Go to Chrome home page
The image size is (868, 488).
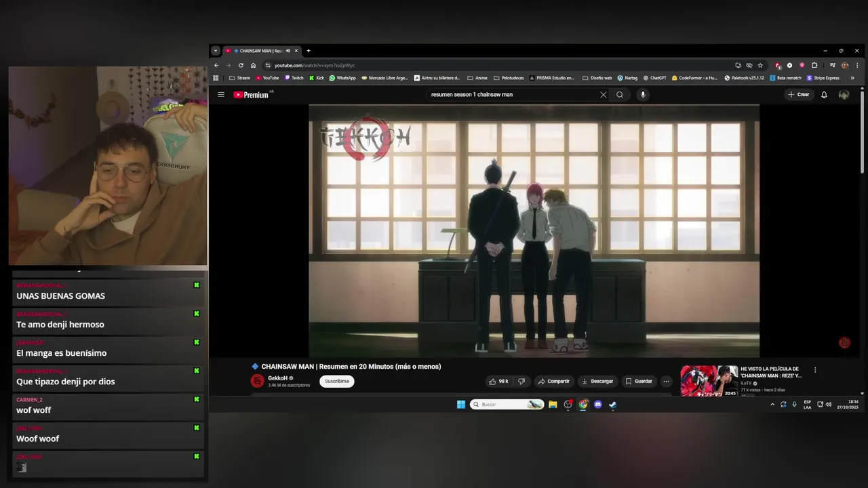point(253,66)
